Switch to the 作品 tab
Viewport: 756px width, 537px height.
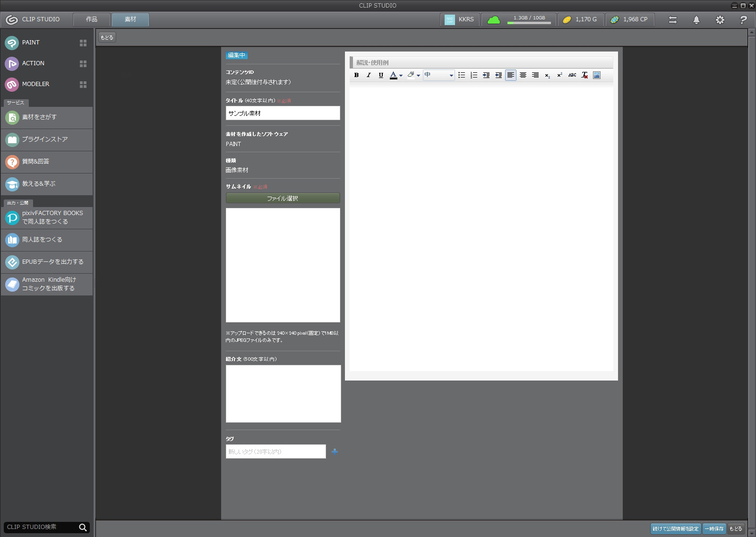pos(92,19)
